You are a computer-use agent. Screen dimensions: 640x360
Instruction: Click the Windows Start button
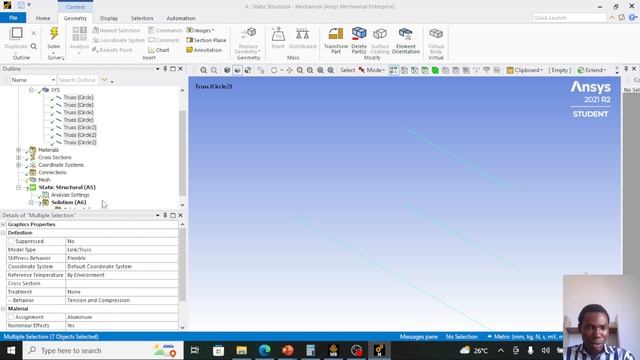point(11,350)
